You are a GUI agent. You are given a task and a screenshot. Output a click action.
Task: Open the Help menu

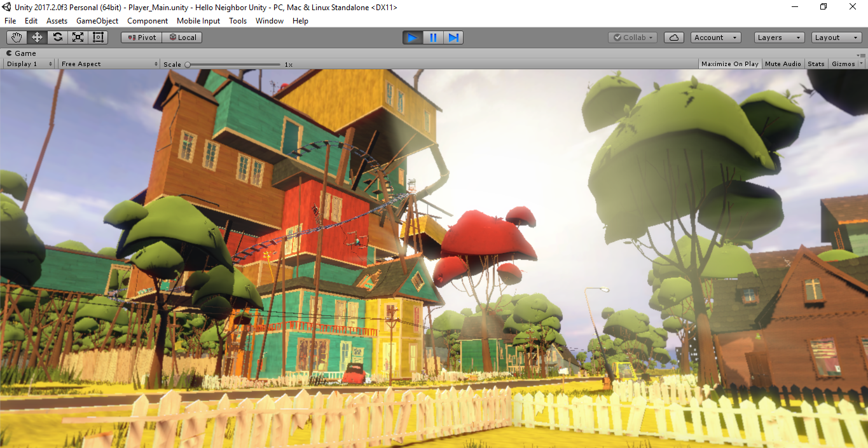[300, 21]
